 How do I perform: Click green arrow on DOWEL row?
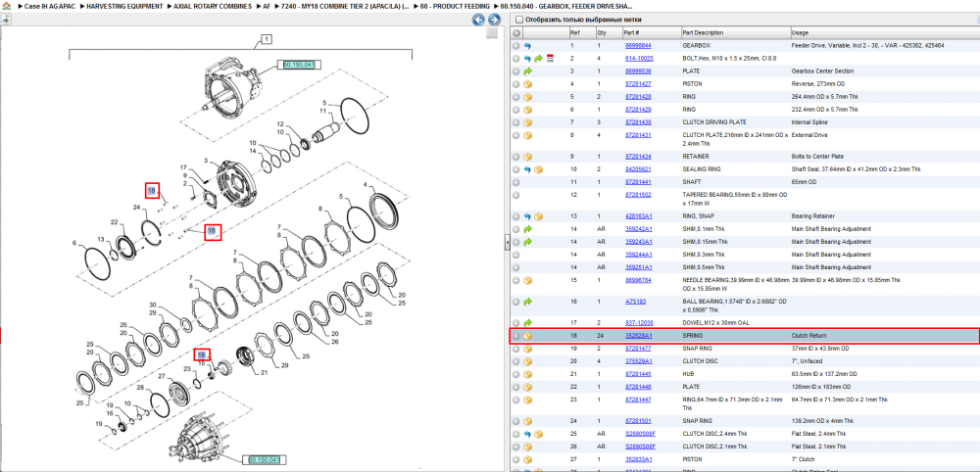click(527, 323)
